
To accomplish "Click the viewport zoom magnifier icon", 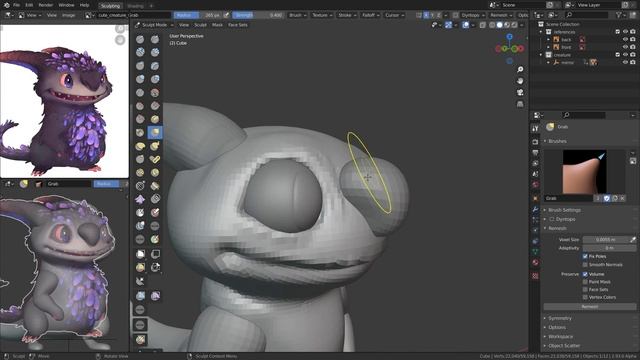I will click(x=520, y=70).
